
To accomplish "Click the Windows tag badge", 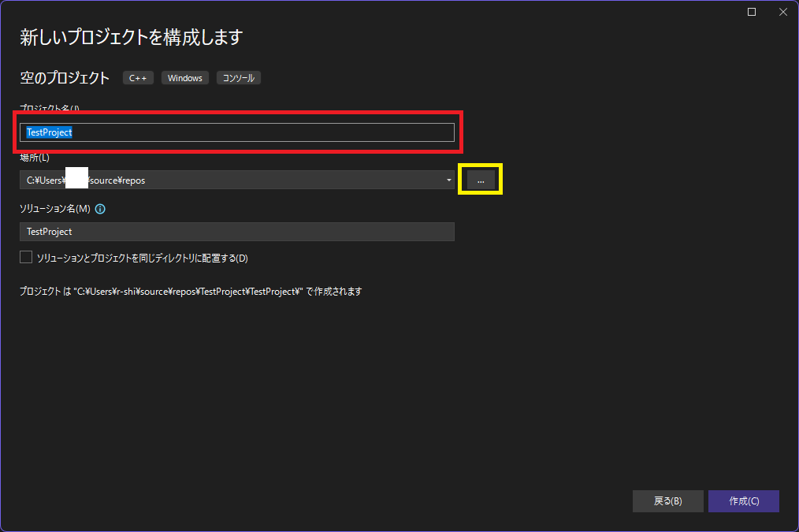I will pos(185,78).
